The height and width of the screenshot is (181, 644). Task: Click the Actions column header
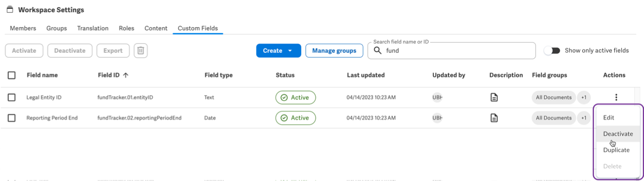tap(614, 75)
